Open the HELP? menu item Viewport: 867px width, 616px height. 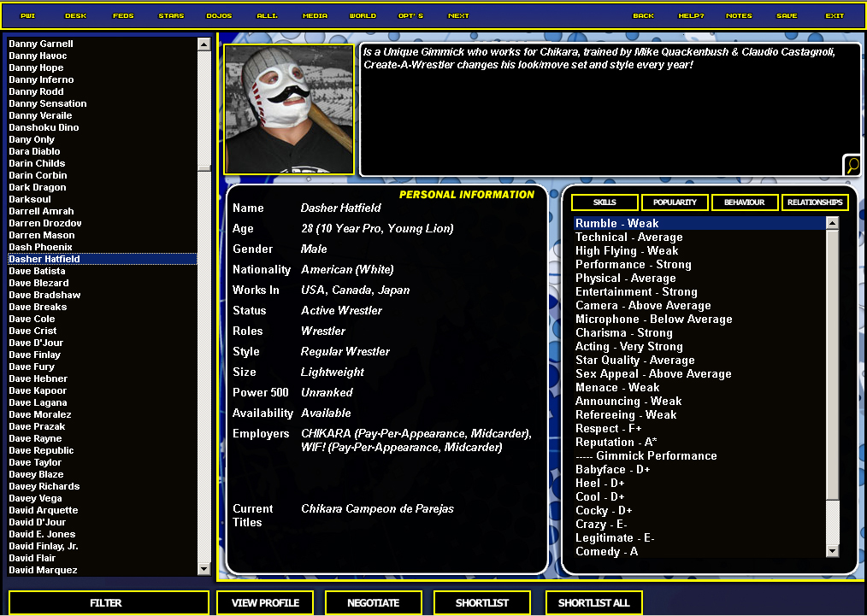691,15
